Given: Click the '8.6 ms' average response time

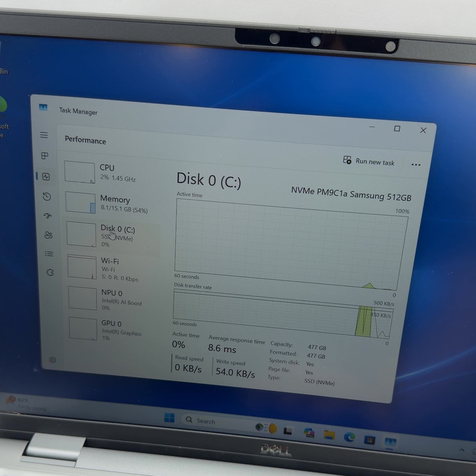Looking at the screenshot, I should pos(222,349).
